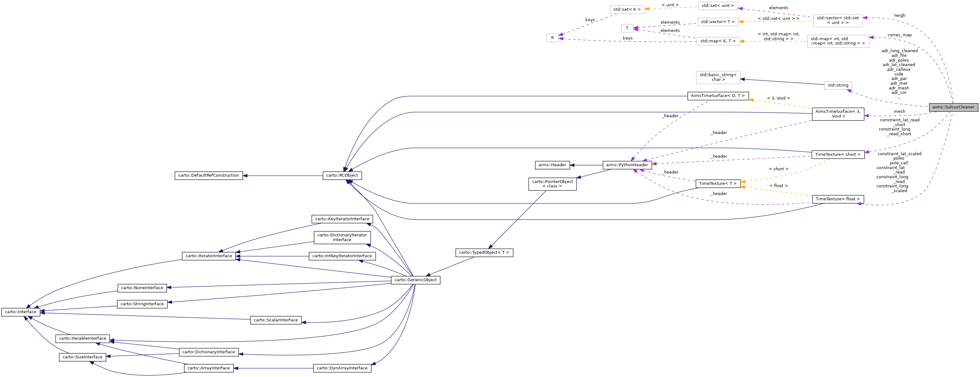Select std::vector< std::set< uint > > node
Viewport: 980px width, 377px height.
[838, 21]
